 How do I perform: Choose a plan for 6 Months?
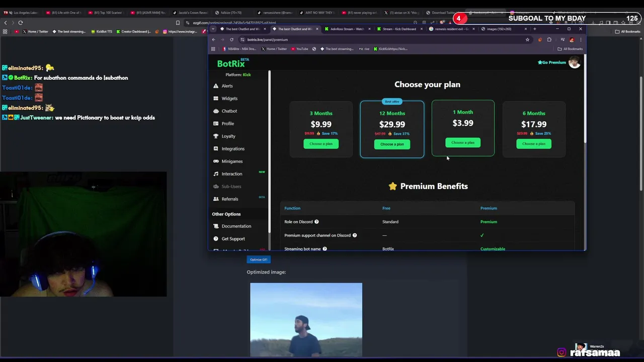pos(534,144)
